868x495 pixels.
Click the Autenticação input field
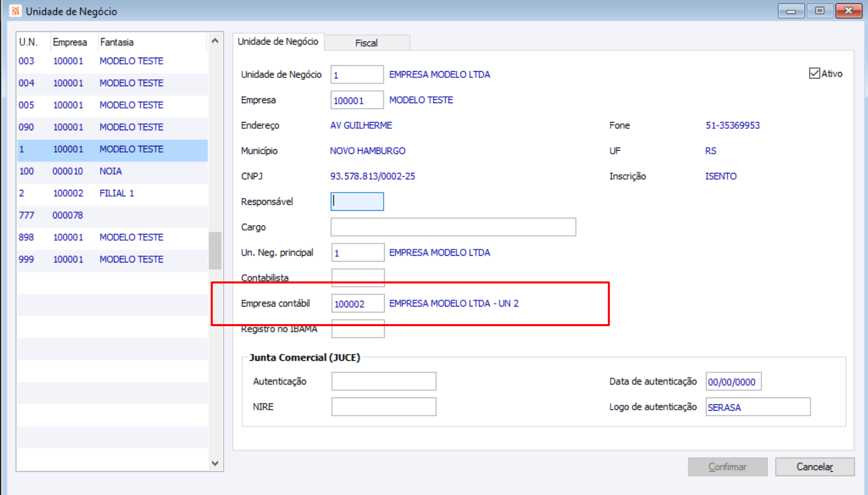[384, 381]
